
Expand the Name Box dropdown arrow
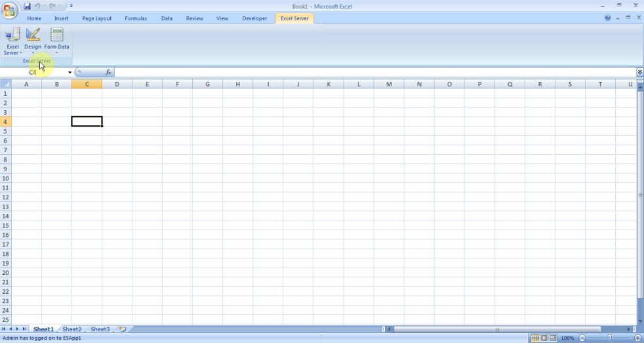click(70, 72)
